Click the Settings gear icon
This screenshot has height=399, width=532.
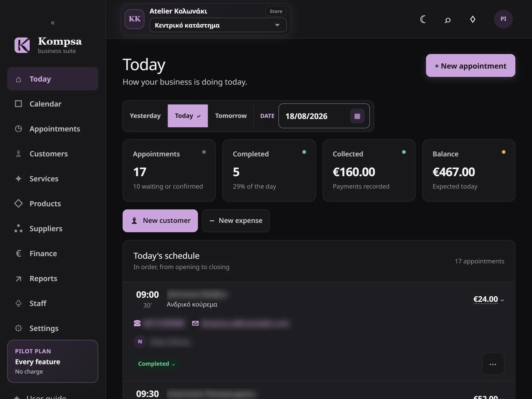coord(18,328)
